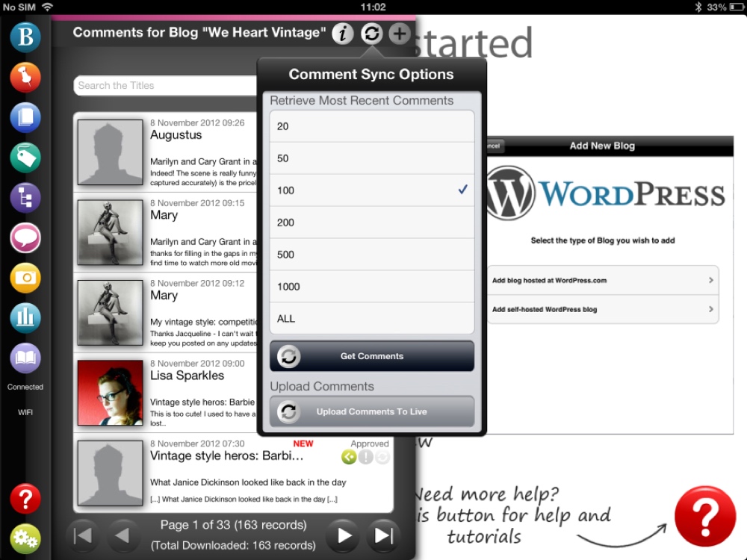Click the comment sync refresh icon

click(x=371, y=34)
